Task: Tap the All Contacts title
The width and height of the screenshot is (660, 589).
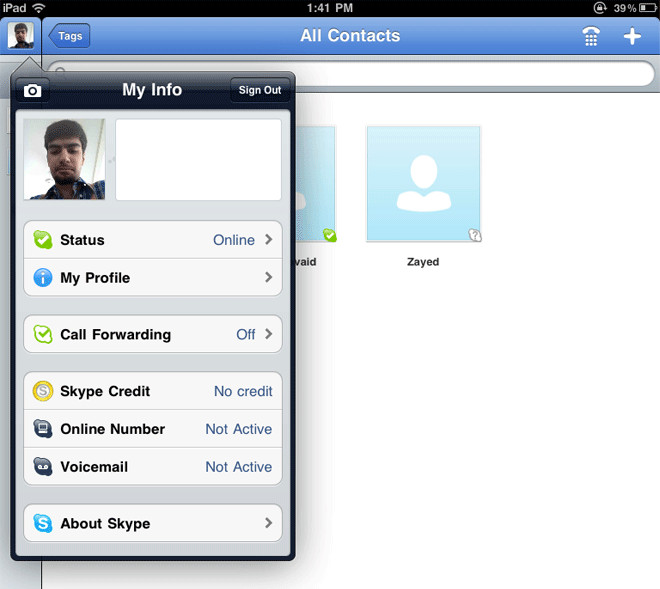Action: [x=350, y=36]
